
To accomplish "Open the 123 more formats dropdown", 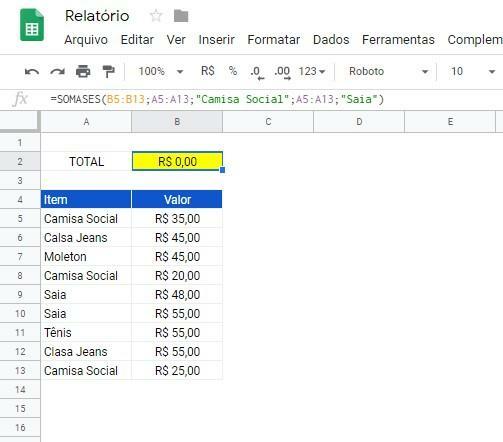I will [x=312, y=71].
